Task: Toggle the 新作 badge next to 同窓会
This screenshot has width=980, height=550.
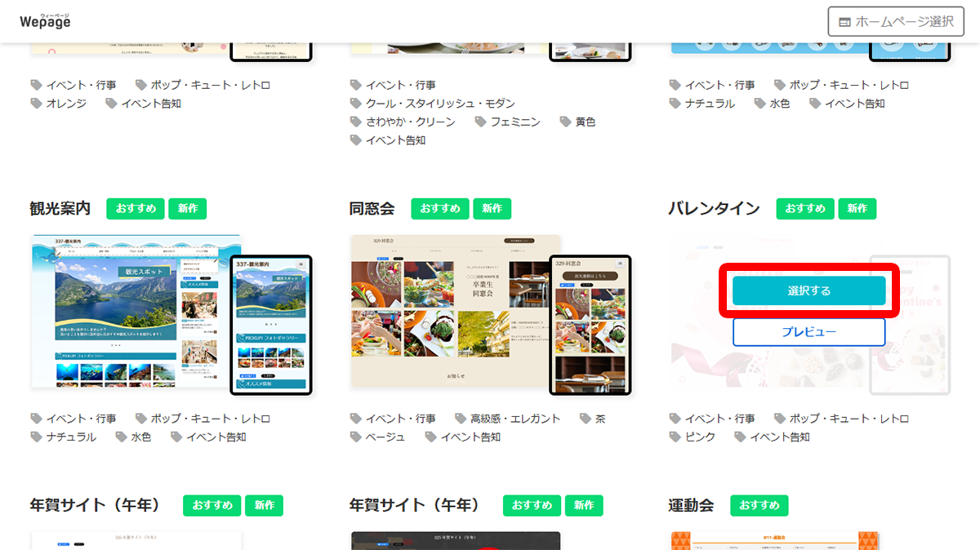Action: [492, 208]
